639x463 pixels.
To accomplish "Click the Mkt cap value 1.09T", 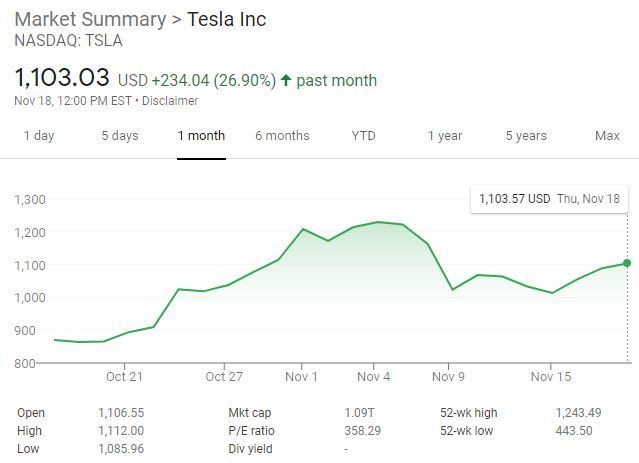I will point(359,413).
